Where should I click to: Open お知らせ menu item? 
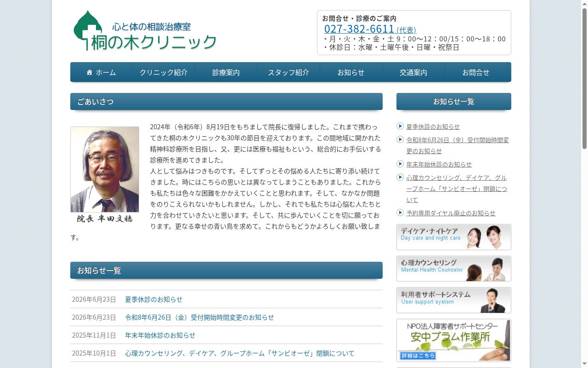(351, 72)
